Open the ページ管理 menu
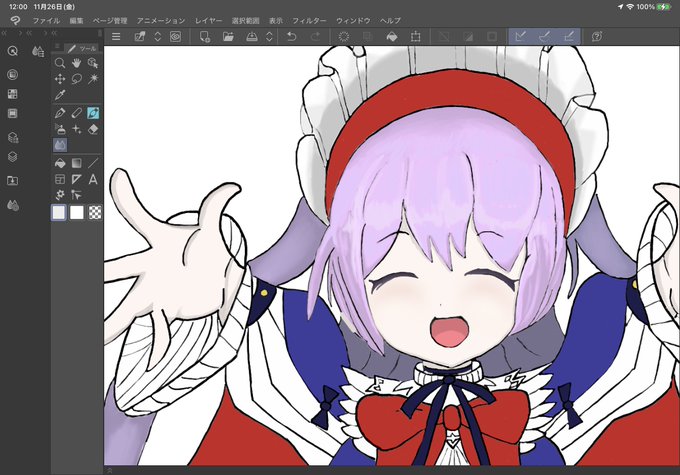Image resolution: width=680 pixels, height=475 pixels. [x=110, y=20]
